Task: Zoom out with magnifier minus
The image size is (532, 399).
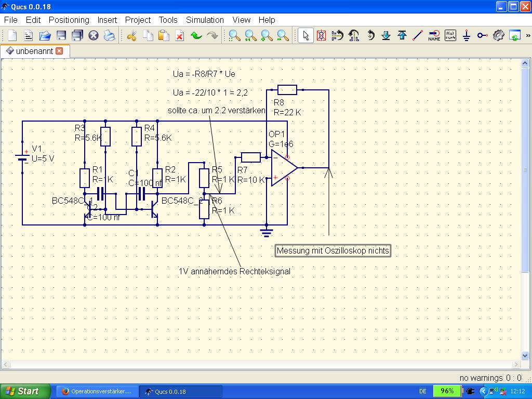Action: (x=283, y=35)
